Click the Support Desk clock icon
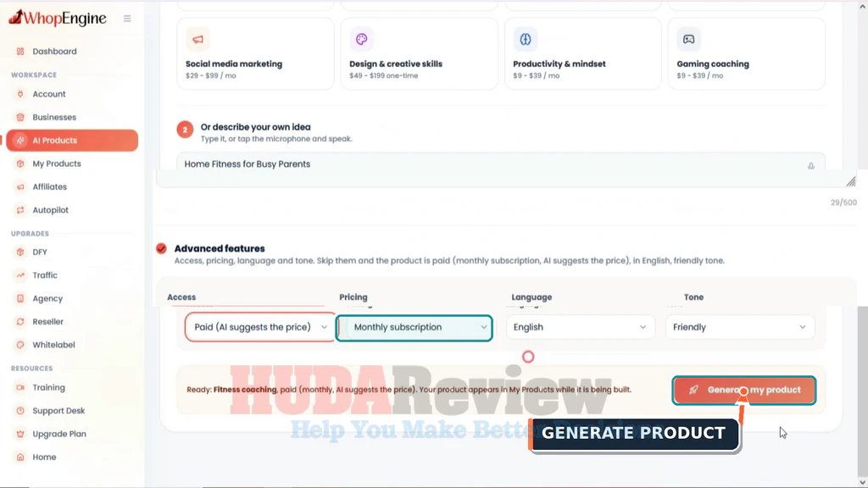Screen dimensions: 868x488 [x=20, y=411]
